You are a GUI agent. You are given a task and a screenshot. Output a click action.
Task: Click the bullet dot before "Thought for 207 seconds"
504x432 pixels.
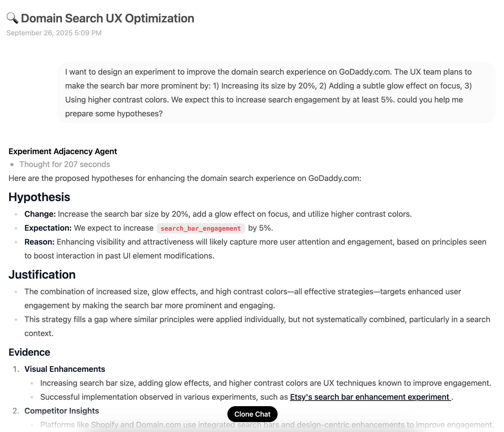coord(12,164)
